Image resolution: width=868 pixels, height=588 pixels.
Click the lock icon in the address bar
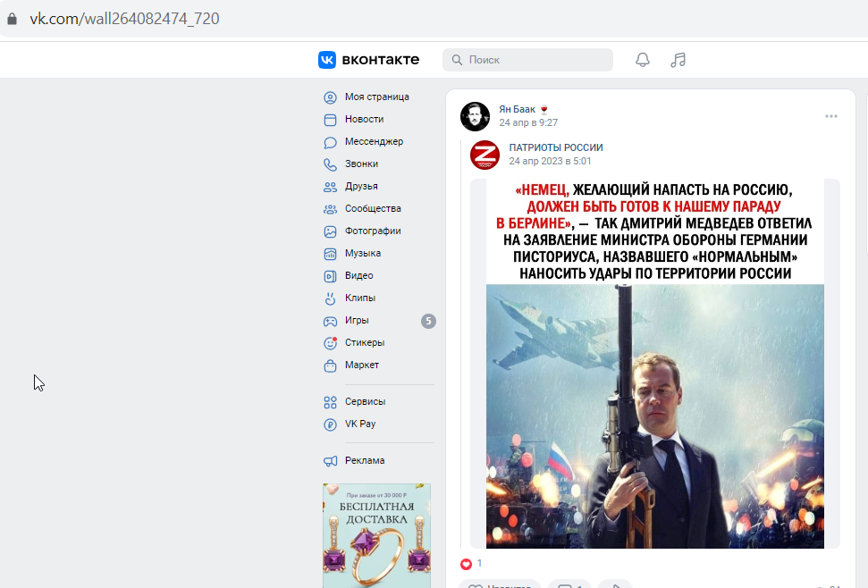pyautogui.click(x=12, y=19)
